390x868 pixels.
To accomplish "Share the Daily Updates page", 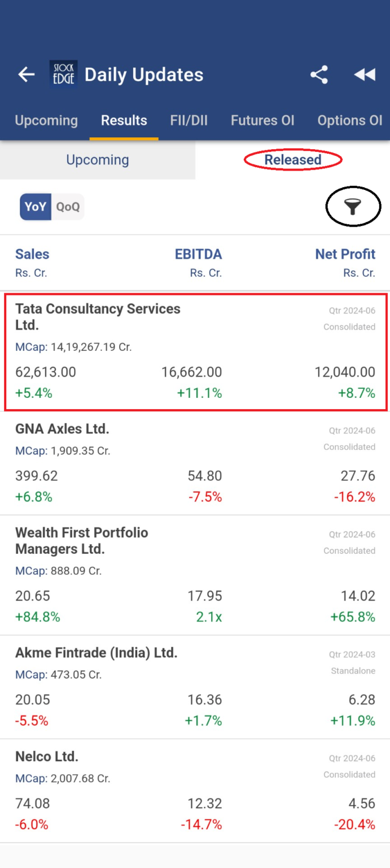I will pyautogui.click(x=319, y=74).
